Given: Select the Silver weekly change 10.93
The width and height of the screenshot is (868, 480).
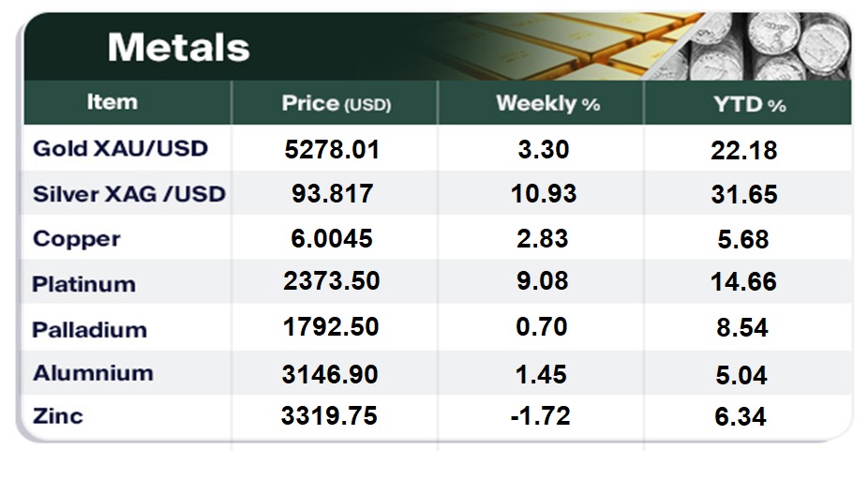Looking at the screenshot, I should click(x=542, y=194).
